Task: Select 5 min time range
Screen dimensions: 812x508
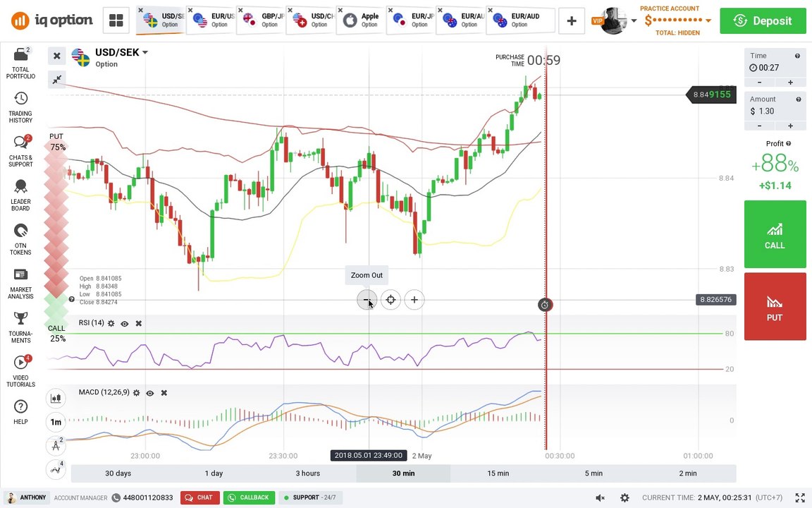Action: [593, 473]
